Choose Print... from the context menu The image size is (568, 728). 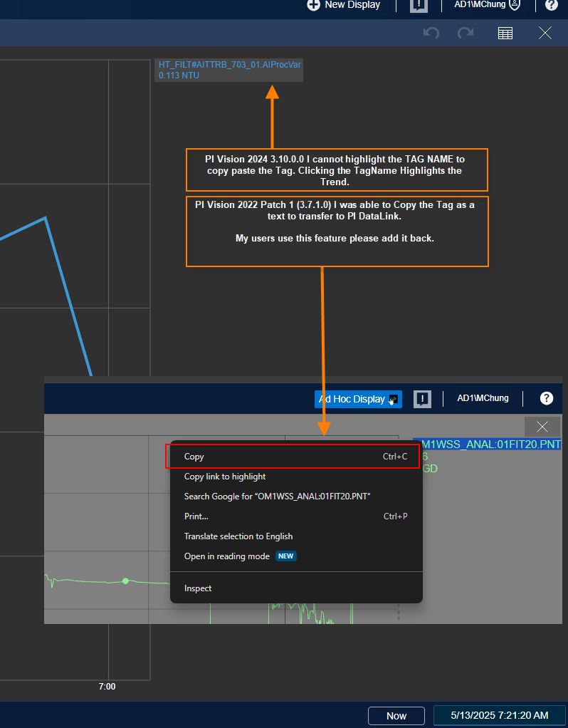click(196, 516)
